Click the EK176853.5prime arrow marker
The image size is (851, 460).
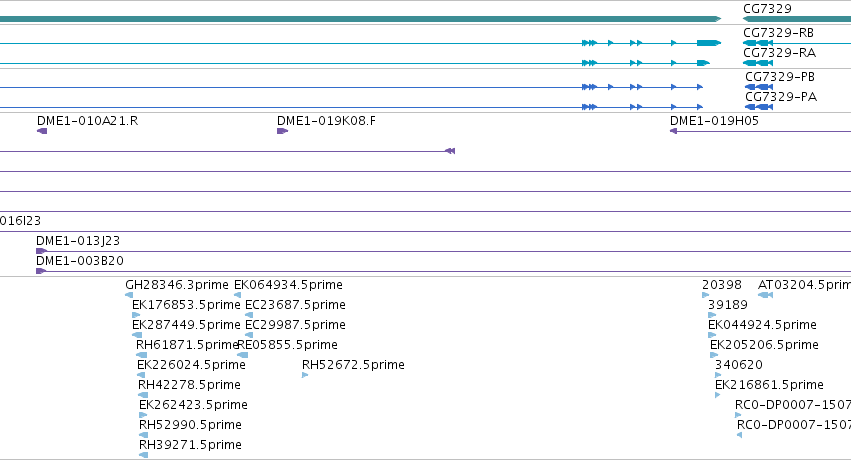click(x=136, y=315)
